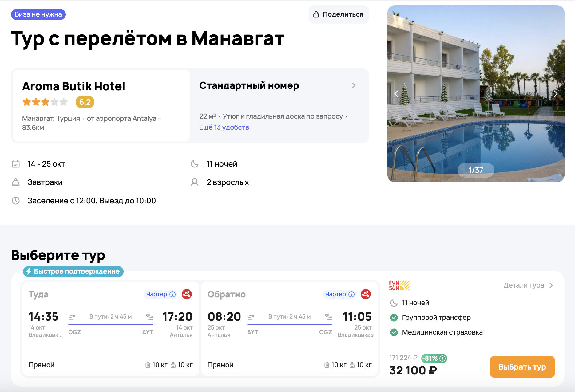
Task: Show previous hotel photo with left arrow
Action: (x=396, y=94)
